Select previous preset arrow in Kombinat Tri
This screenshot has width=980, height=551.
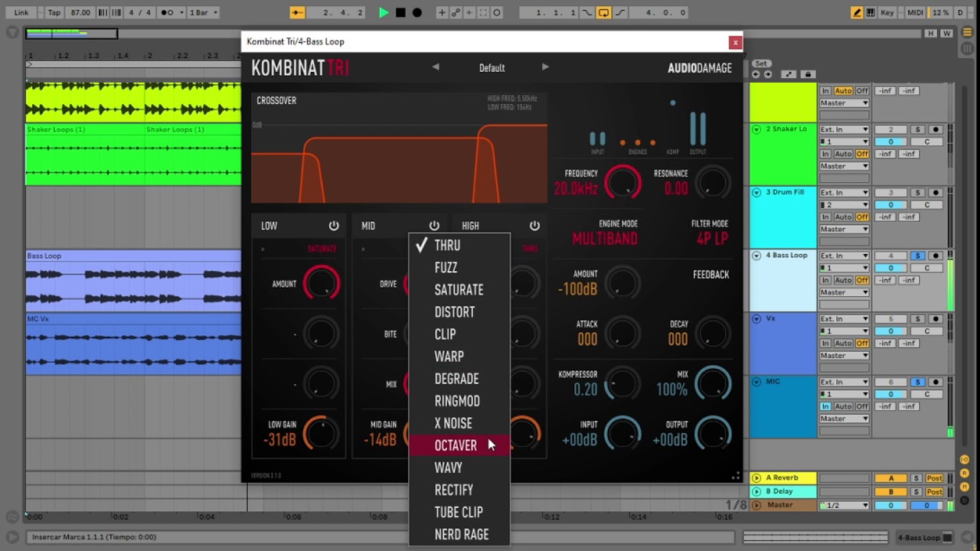(x=436, y=67)
